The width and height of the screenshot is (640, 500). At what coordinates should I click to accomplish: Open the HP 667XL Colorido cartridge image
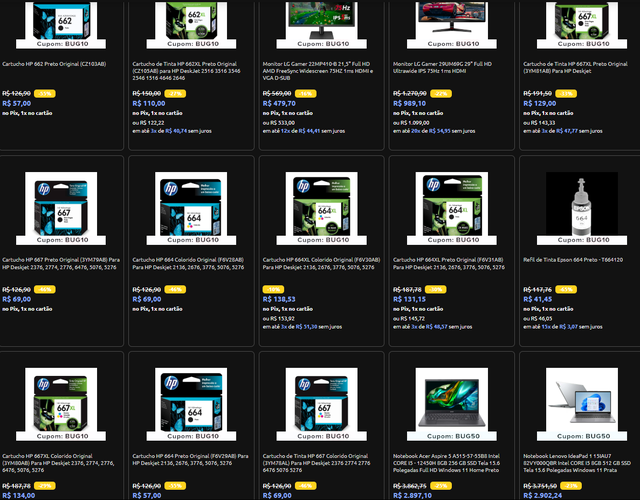click(61, 404)
